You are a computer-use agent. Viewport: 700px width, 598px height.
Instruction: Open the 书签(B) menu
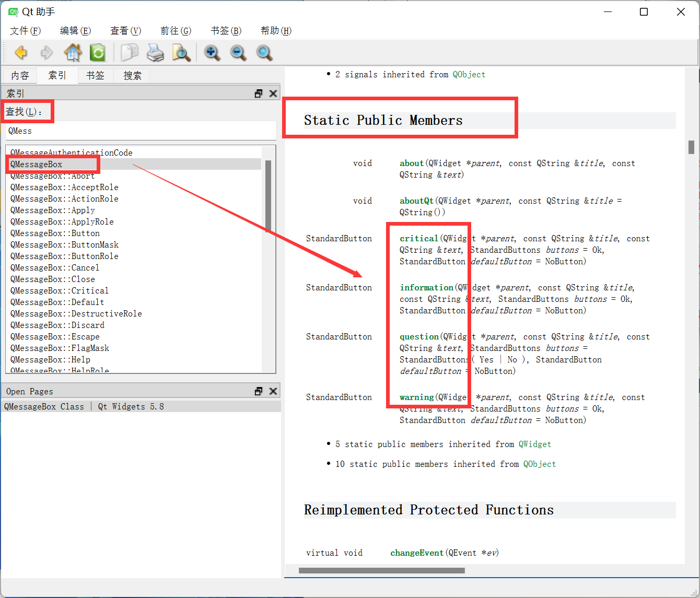226,31
